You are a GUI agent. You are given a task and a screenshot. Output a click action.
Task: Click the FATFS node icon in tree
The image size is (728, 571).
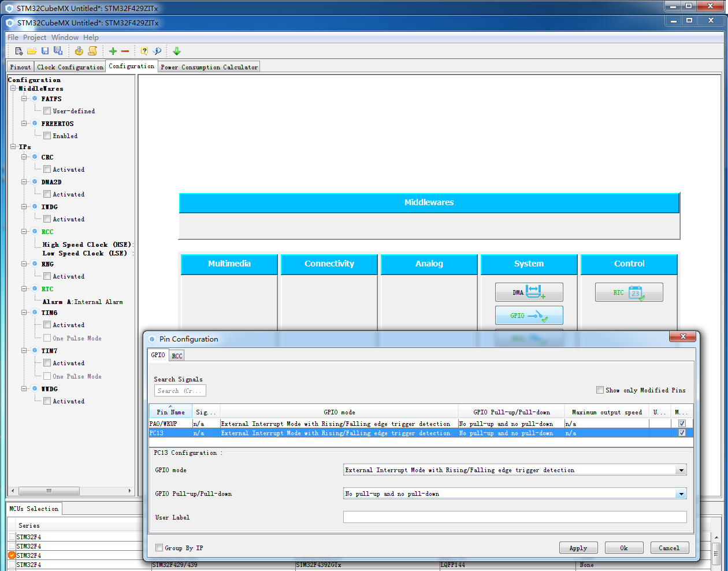[35, 99]
